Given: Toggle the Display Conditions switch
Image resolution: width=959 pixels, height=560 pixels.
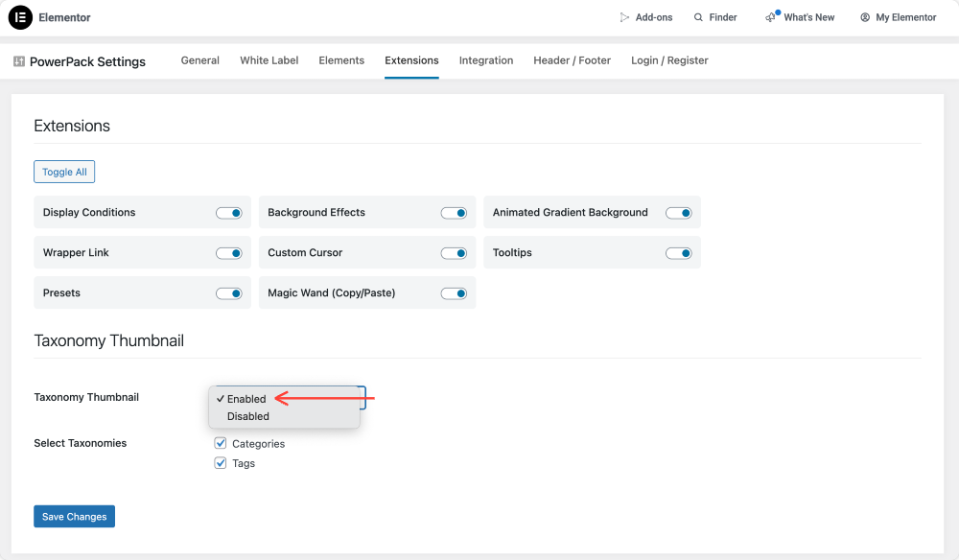Looking at the screenshot, I should (229, 213).
